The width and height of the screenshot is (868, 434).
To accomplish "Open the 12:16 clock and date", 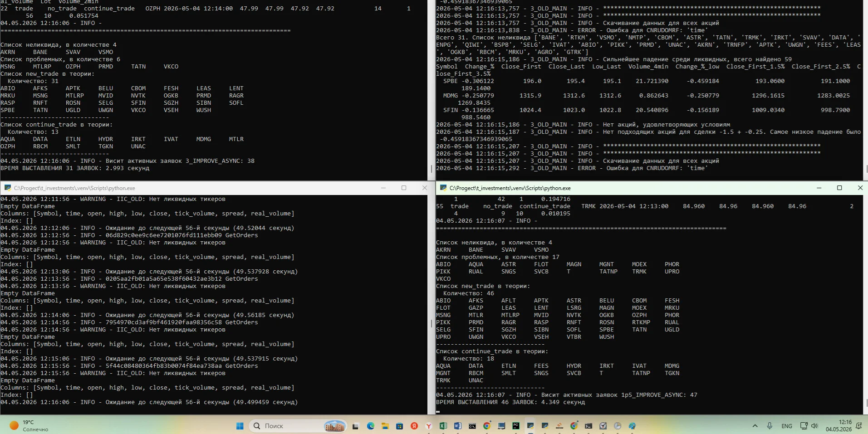I will [x=839, y=425].
